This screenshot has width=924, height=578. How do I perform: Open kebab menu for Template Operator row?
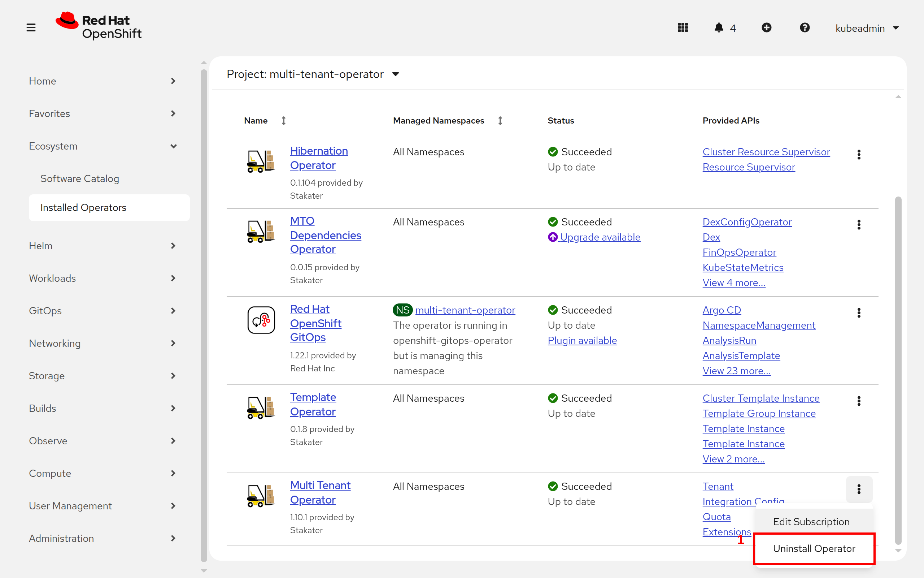859,401
